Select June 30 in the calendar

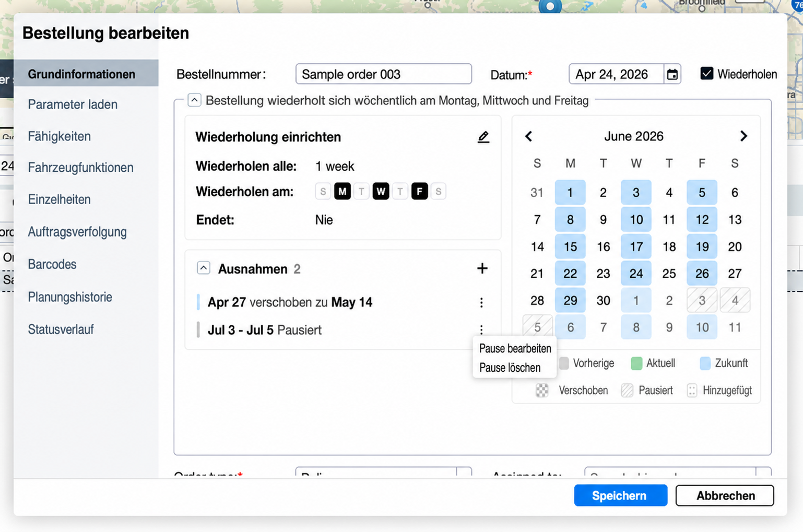coord(603,300)
